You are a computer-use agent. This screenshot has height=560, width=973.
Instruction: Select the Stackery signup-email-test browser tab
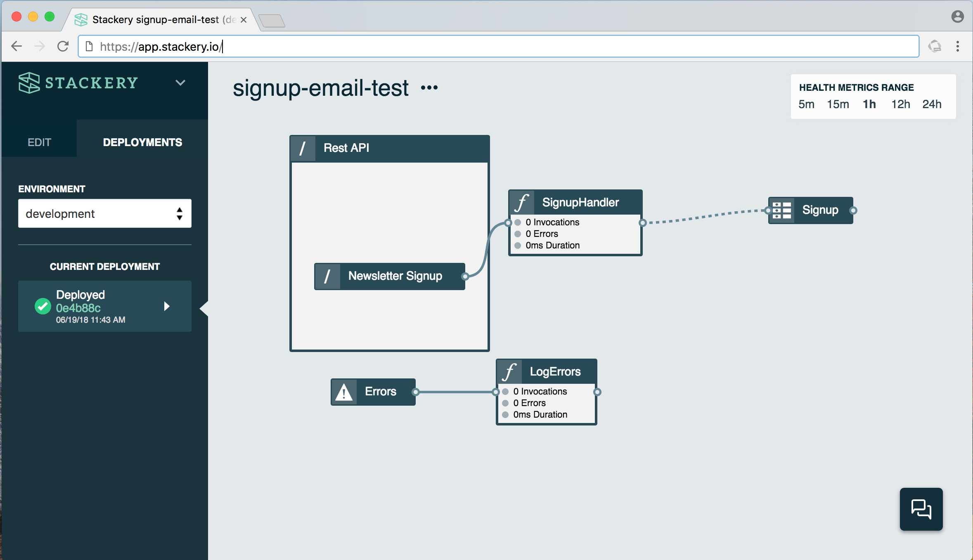click(161, 20)
